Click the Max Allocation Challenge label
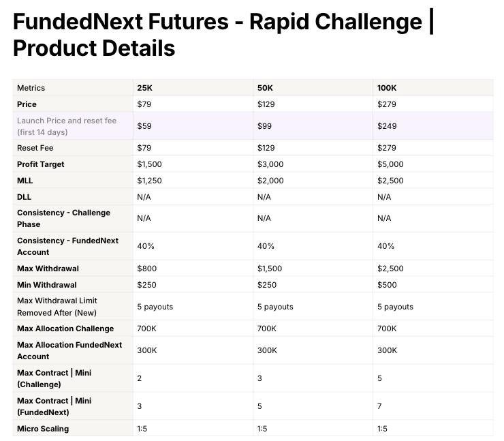The image size is (504, 441). [x=65, y=329]
